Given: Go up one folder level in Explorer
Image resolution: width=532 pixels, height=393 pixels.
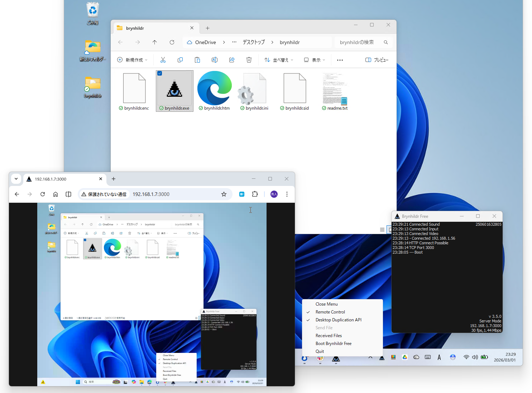Looking at the screenshot, I should tap(155, 42).
